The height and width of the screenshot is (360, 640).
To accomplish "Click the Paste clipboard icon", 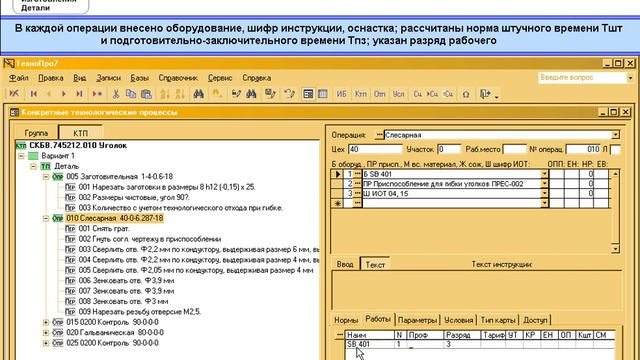I will [146, 94].
